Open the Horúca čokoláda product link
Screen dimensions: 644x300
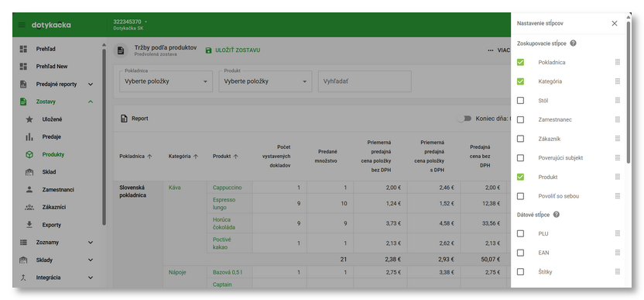(224, 223)
